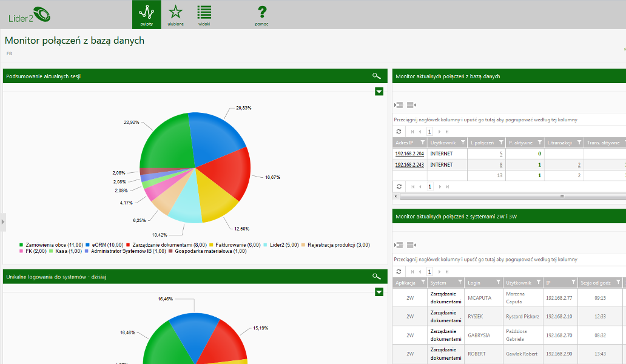
Task: Click connection count 5 link
Action: coord(501,153)
